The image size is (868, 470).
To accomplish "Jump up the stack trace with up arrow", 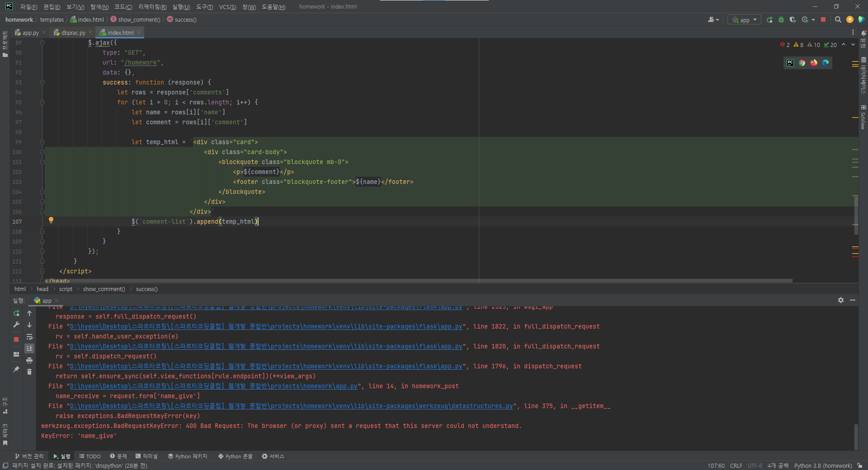I will (29, 313).
